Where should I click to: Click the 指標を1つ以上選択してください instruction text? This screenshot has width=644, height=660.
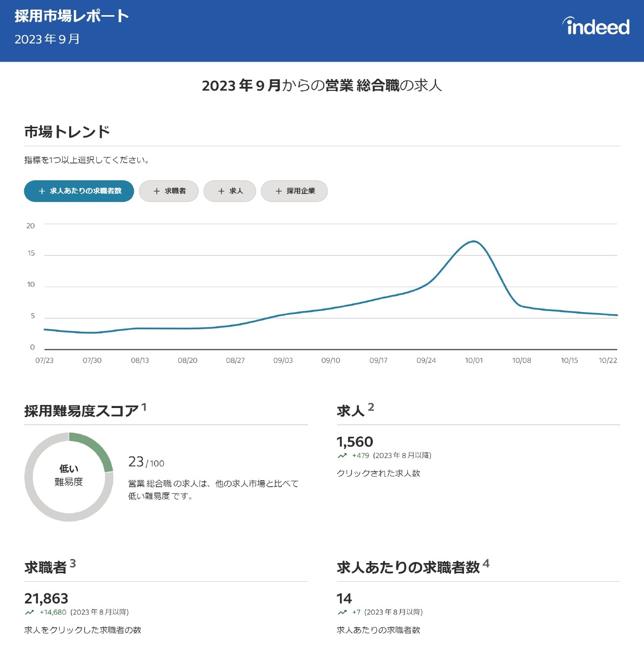pos(87,160)
